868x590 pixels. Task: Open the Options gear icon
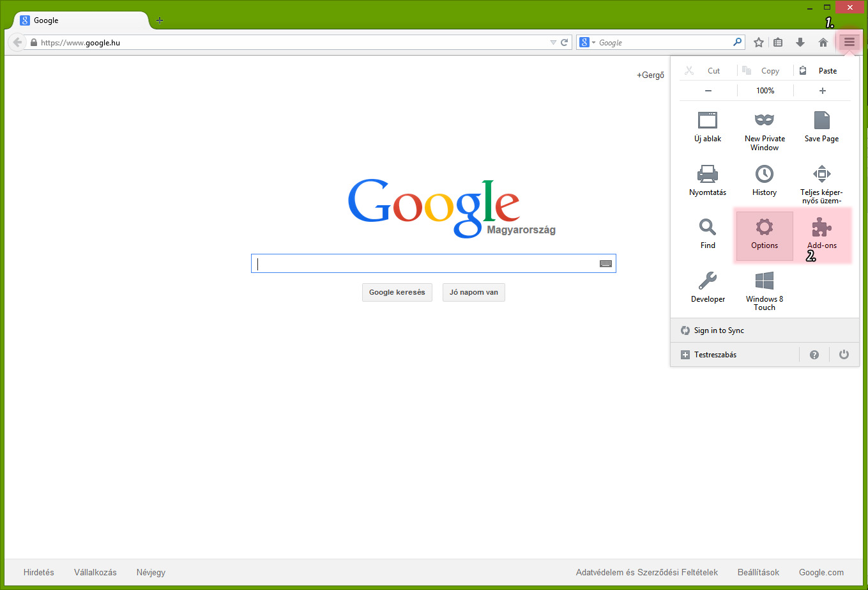tap(765, 228)
